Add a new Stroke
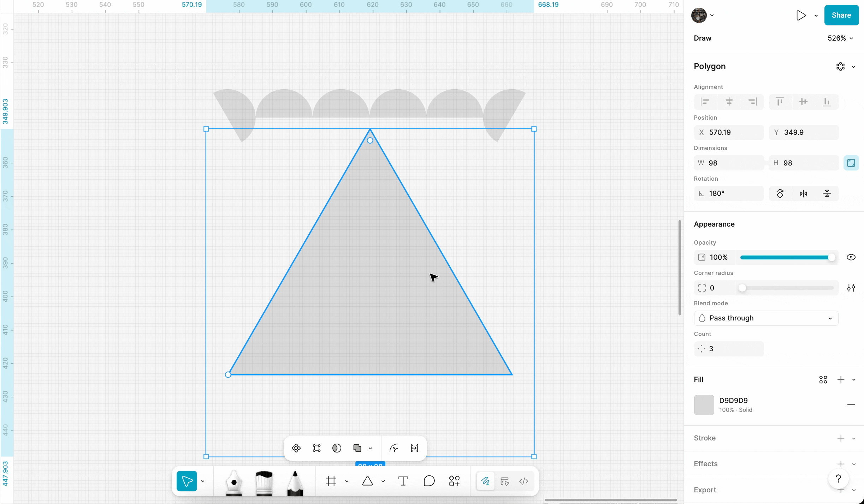Viewport: 864px width, 504px height. click(x=841, y=438)
